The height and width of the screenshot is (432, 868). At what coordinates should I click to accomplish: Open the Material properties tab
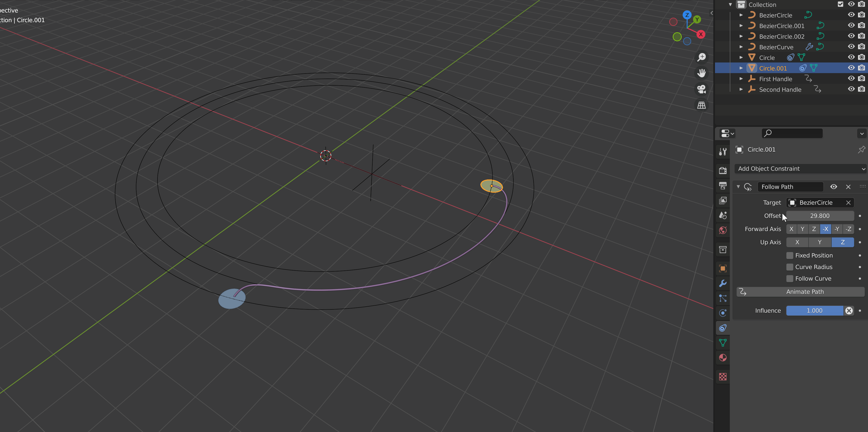[x=723, y=357]
